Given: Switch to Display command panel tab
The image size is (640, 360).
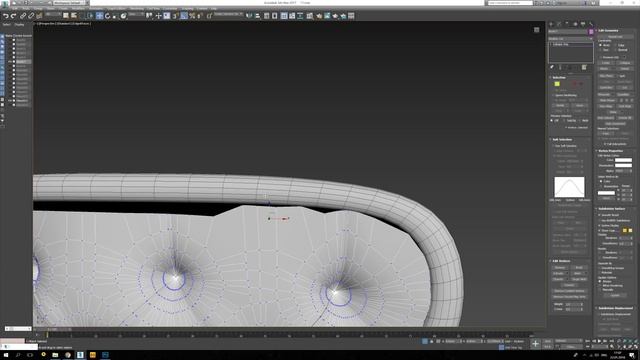Looking at the screenshot, I should coord(583,24).
